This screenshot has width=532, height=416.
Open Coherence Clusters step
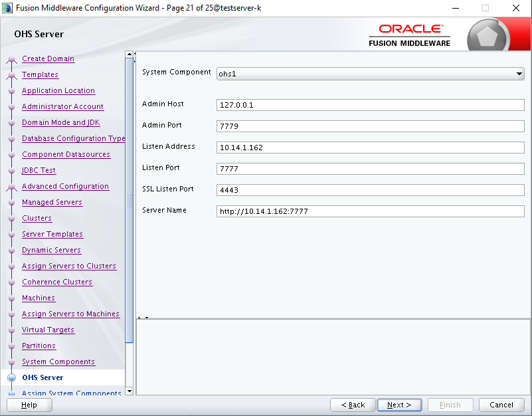(57, 282)
